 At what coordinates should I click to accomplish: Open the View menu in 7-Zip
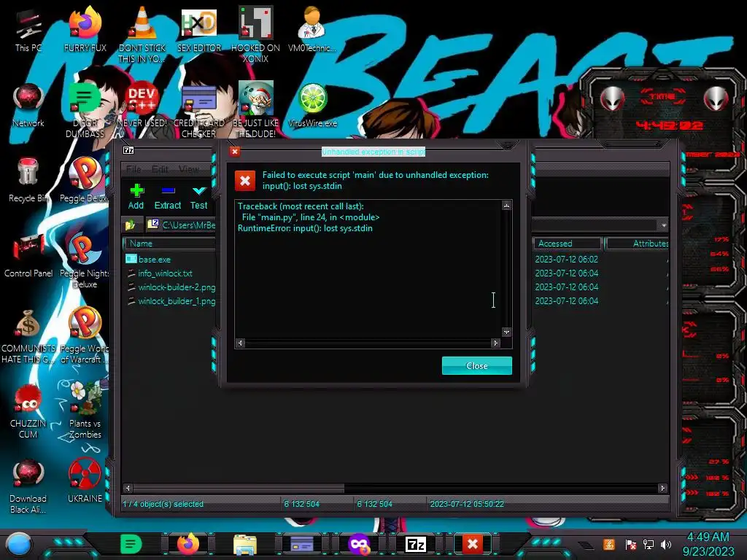189,169
